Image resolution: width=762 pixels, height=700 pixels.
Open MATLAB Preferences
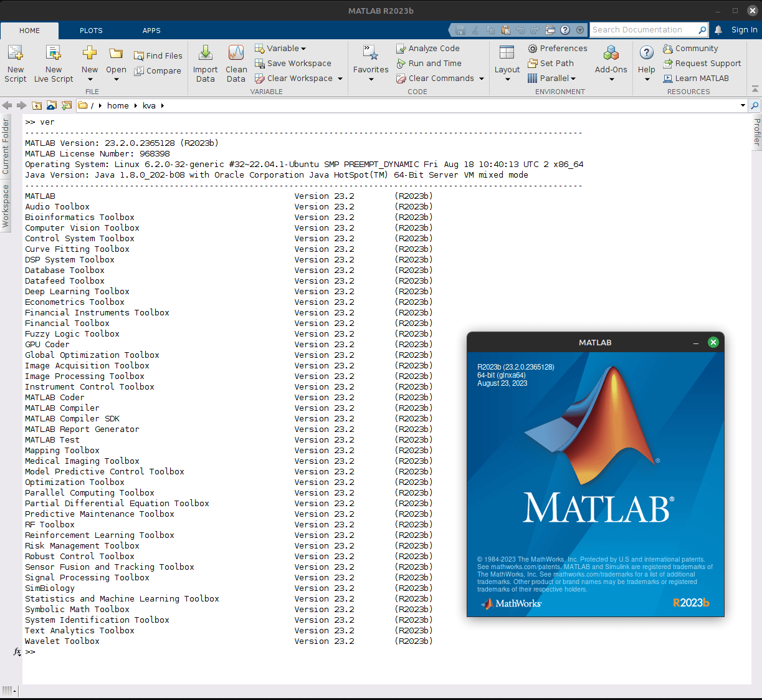[x=558, y=48]
